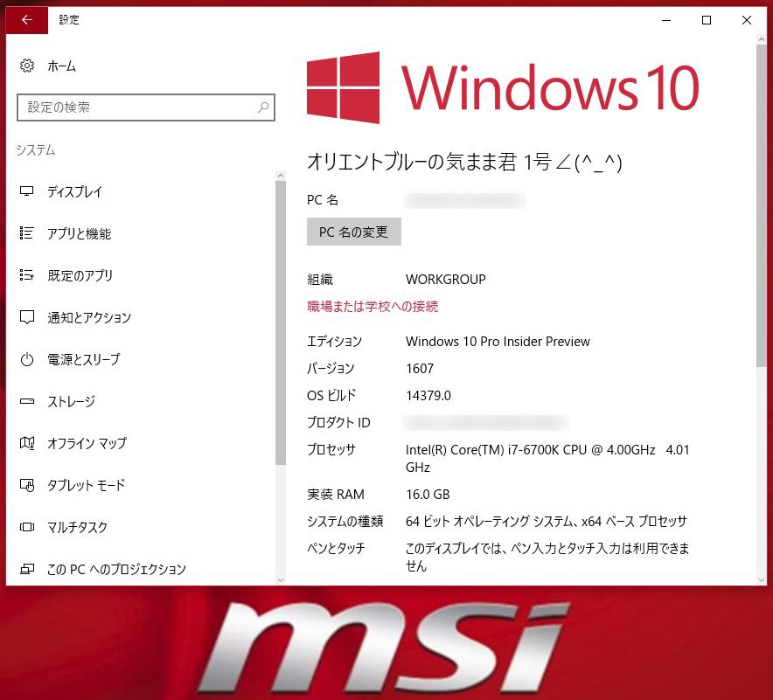This screenshot has width=773, height=700.
Task: Click the PC 名の変更 button
Action: [354, 232]
